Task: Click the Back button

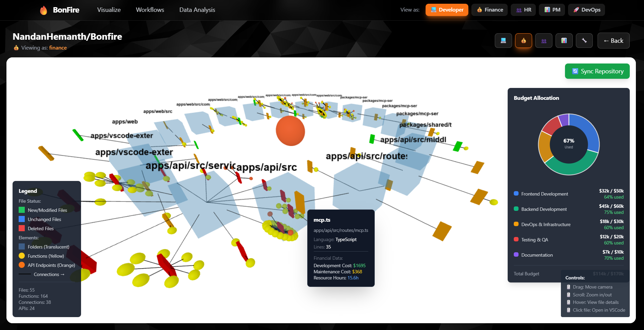Action: [613, 41]
